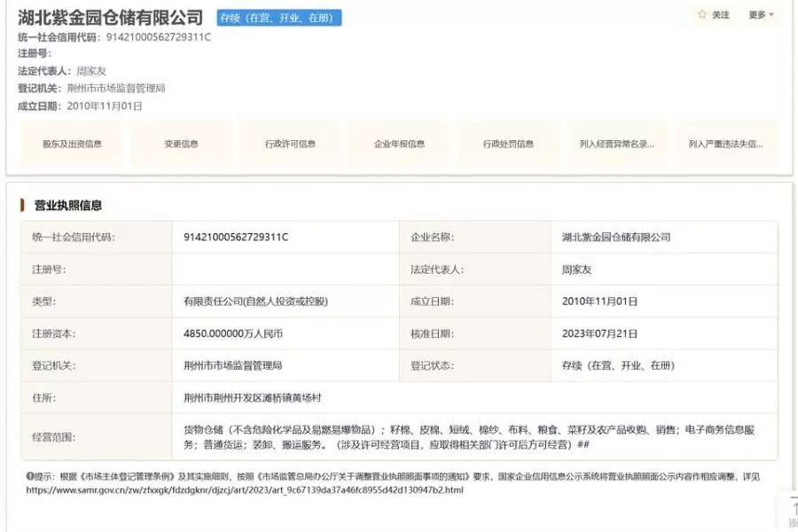Select header credit code 91421000562729311C
The height and width of the screenshot is (532, 798).
(159, 37)
